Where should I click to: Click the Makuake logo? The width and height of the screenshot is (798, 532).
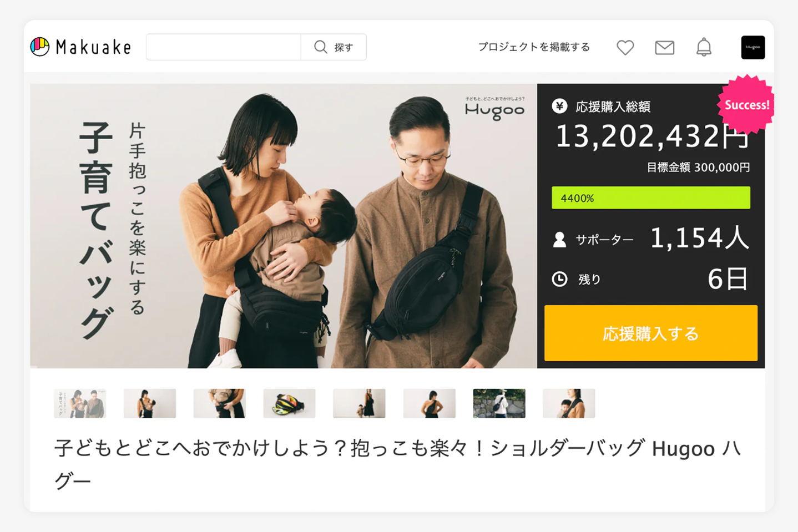click(81, 47)
